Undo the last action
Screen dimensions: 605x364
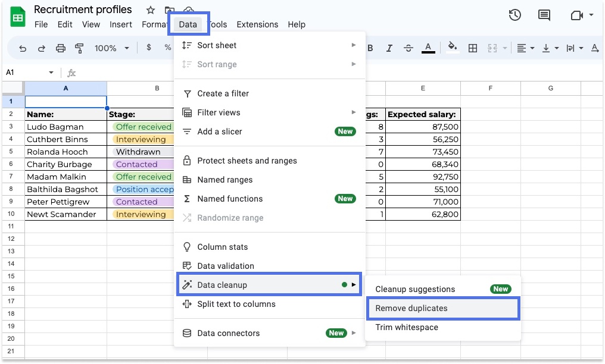[22, 48]
